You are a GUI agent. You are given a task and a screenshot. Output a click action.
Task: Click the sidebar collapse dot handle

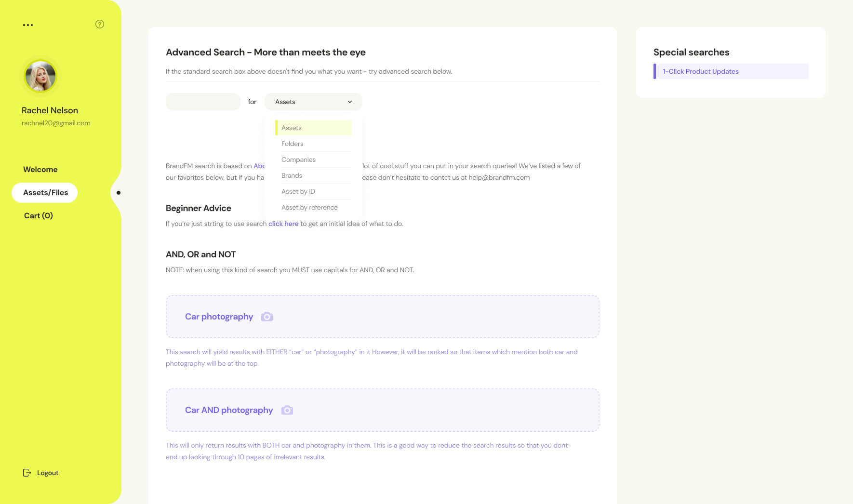pos(119,193)
